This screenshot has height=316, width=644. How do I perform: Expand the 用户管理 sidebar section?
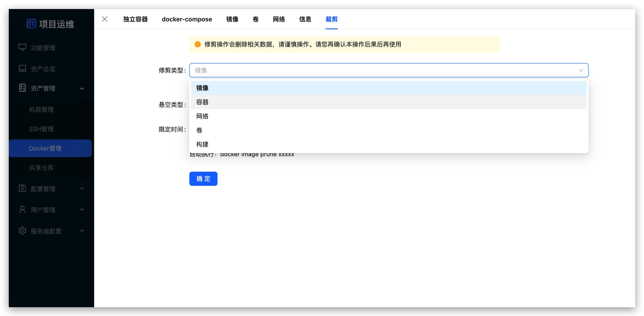click(82, 210)
